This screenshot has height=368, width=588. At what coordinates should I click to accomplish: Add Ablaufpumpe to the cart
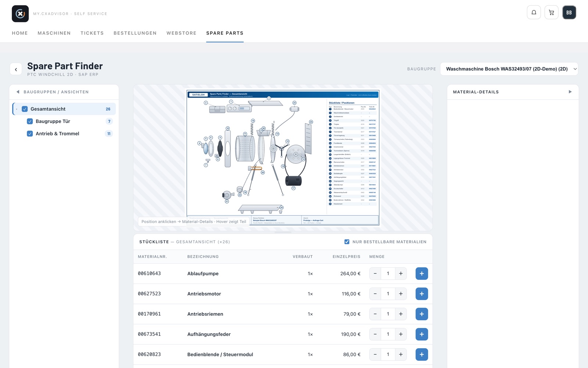click(x=422, y=273)
